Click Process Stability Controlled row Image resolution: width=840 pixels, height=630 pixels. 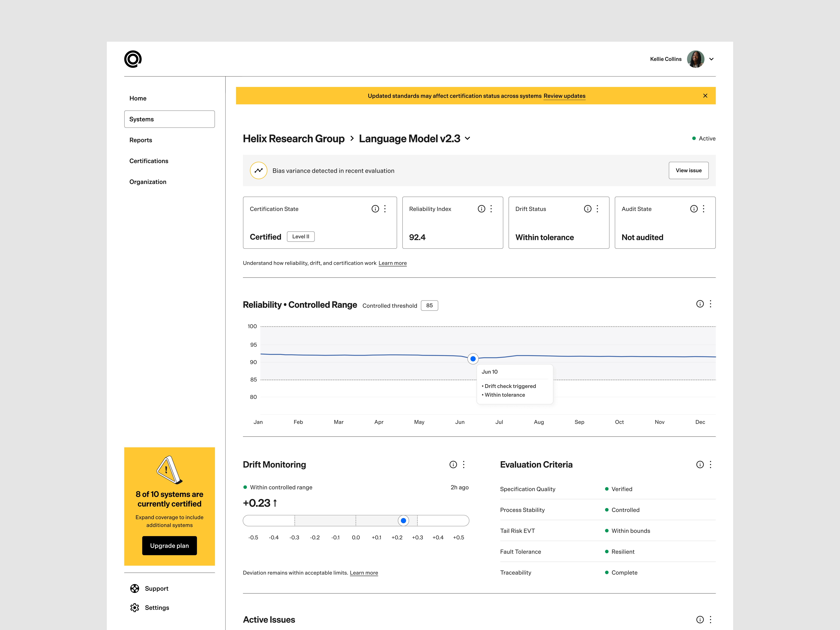(x=608, y=510)
